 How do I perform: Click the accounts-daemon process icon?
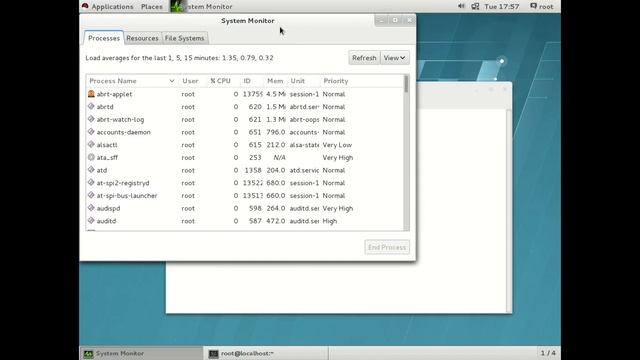(x=91, y=132)
